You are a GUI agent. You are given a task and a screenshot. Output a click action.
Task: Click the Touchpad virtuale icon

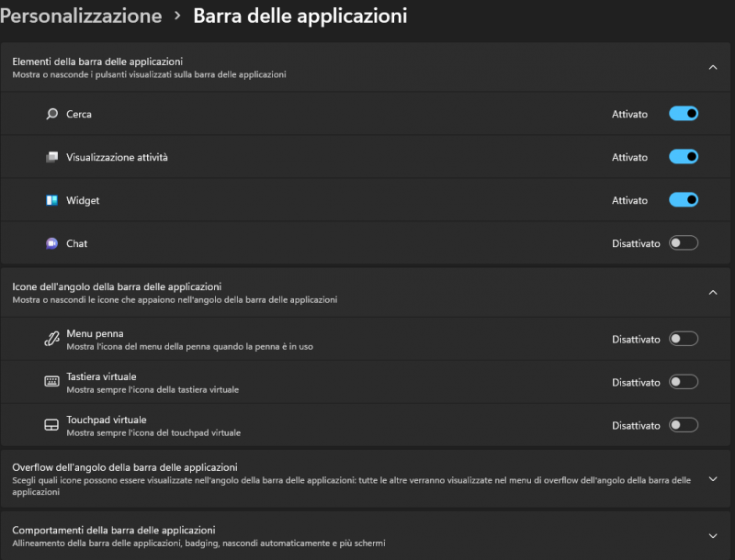51,425
